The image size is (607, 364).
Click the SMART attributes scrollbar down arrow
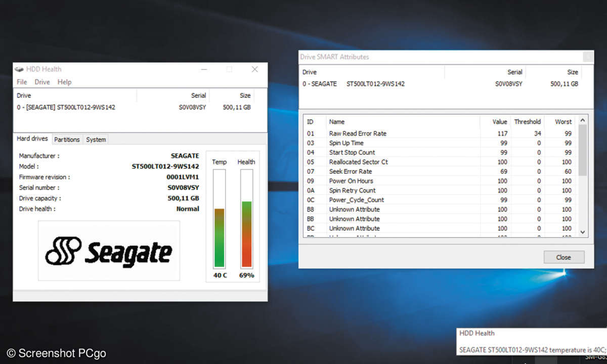click(x=582, y=232)
